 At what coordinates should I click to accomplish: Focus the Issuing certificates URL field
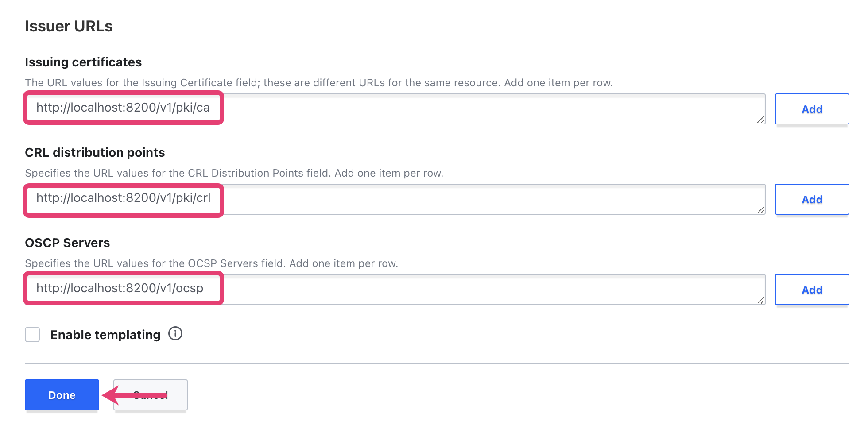[x=395, y=109]
